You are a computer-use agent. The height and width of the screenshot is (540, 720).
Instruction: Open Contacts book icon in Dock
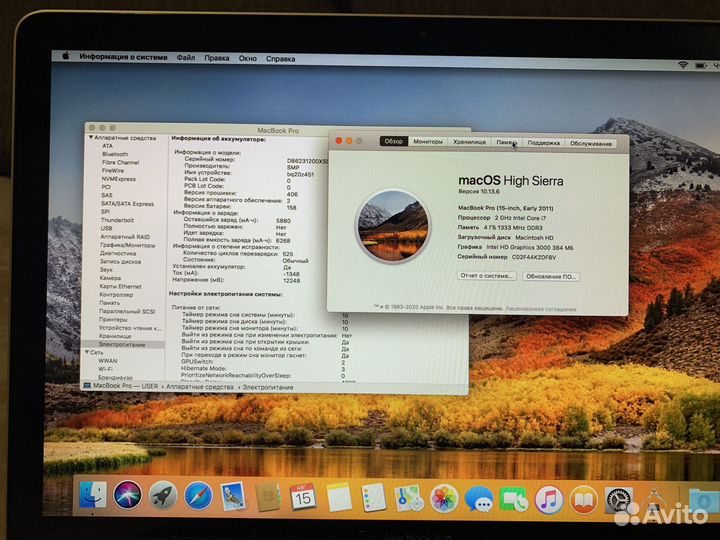click(268, 497)
